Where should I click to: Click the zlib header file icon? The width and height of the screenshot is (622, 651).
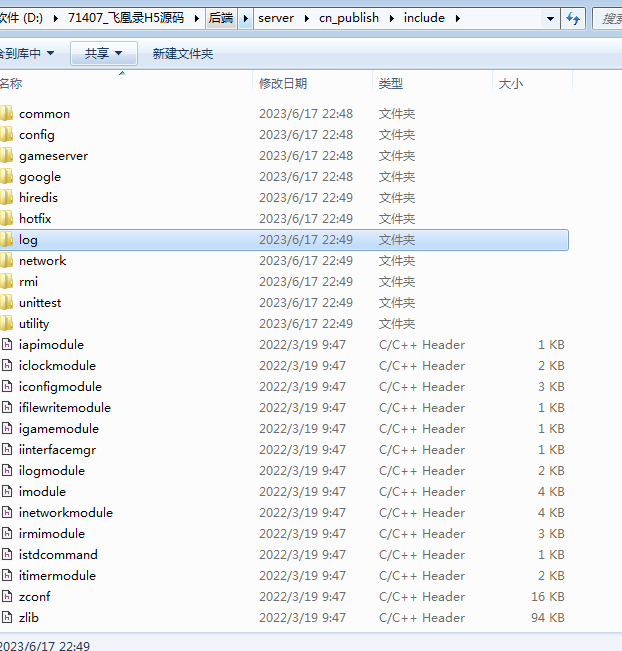pyautogui.click(x=6, y=618)
